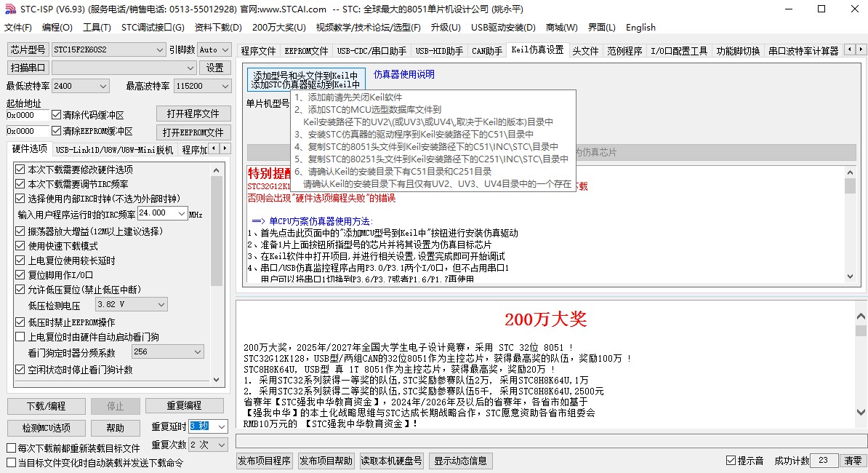Enable 每次下载前都重新装载目标文件

11,448
